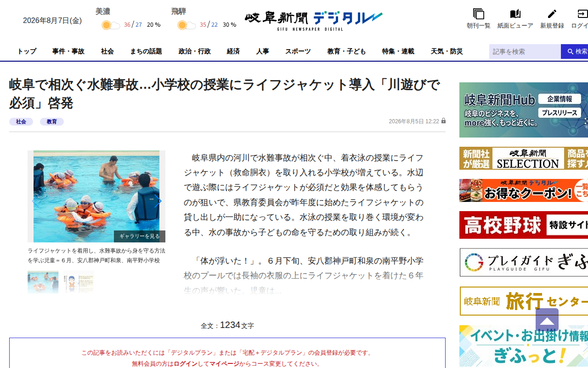
Task: Click the search button with magnifier icon
Action: [575, 52]
